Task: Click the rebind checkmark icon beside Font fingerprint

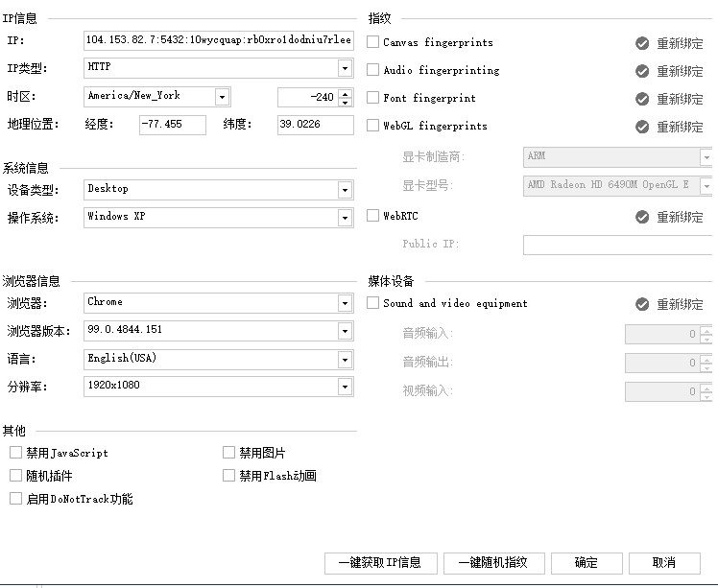Action: pos(642,99)
